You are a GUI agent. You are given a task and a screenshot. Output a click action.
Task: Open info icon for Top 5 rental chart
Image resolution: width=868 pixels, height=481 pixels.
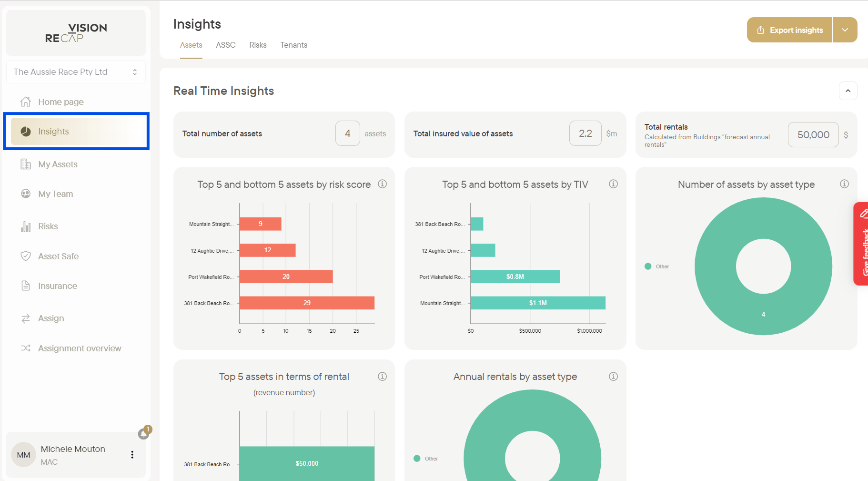coord(383,377)
